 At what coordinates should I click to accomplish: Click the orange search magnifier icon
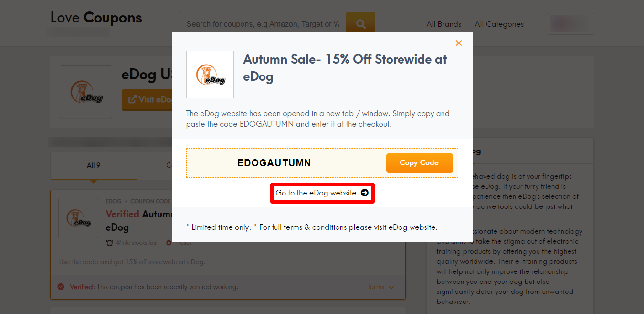point(360,22)
